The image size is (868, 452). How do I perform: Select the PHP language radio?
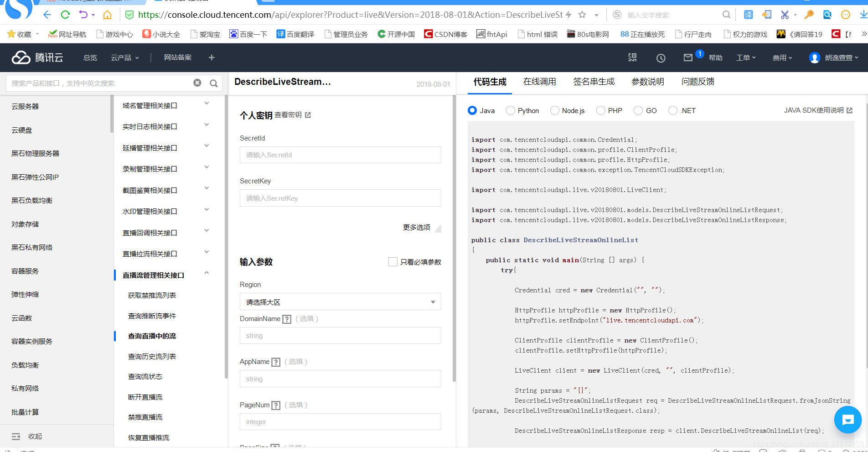point(601,110)
